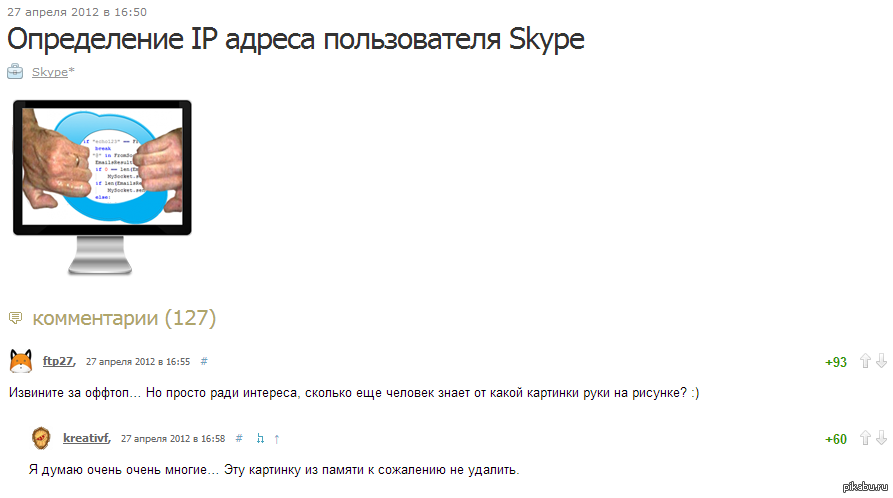Downvote kreativf's comment
893x498 pixels.
pos(881,438)
